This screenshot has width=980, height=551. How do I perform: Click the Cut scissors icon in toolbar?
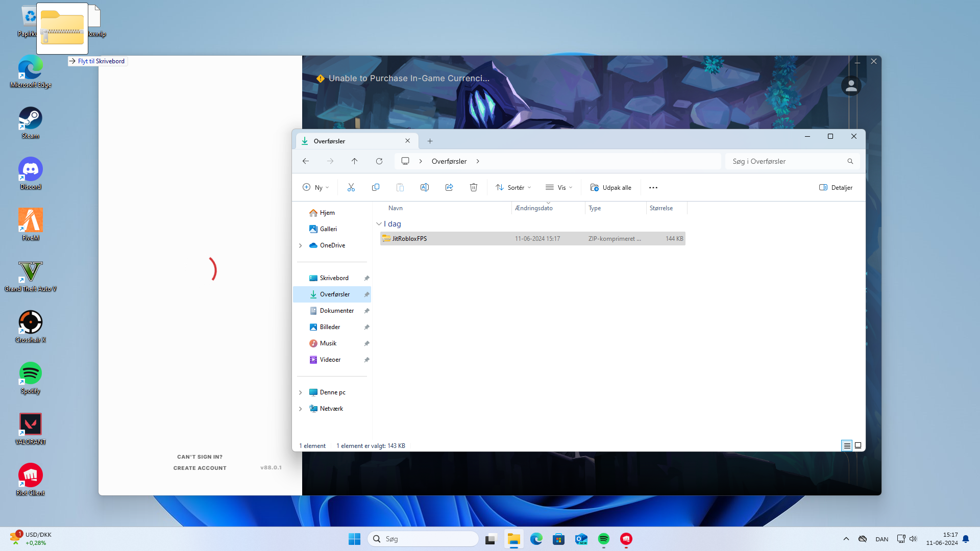coord(351,188)
